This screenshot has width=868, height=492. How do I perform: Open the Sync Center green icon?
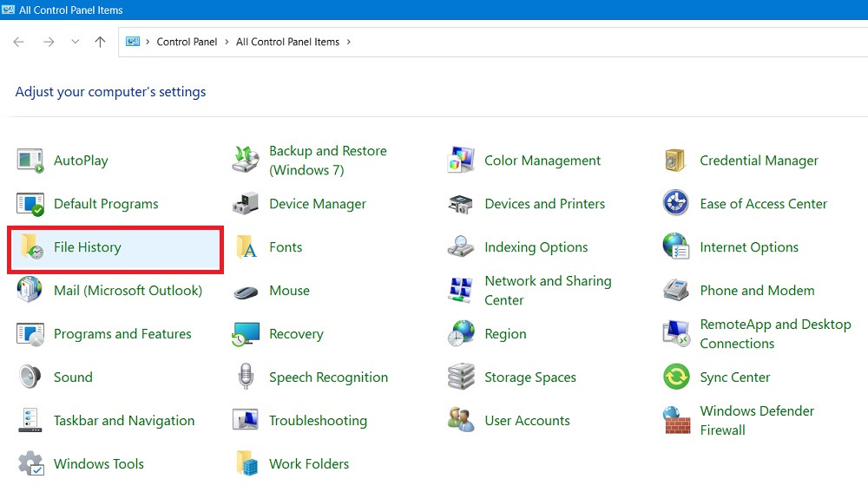[676, 377]
